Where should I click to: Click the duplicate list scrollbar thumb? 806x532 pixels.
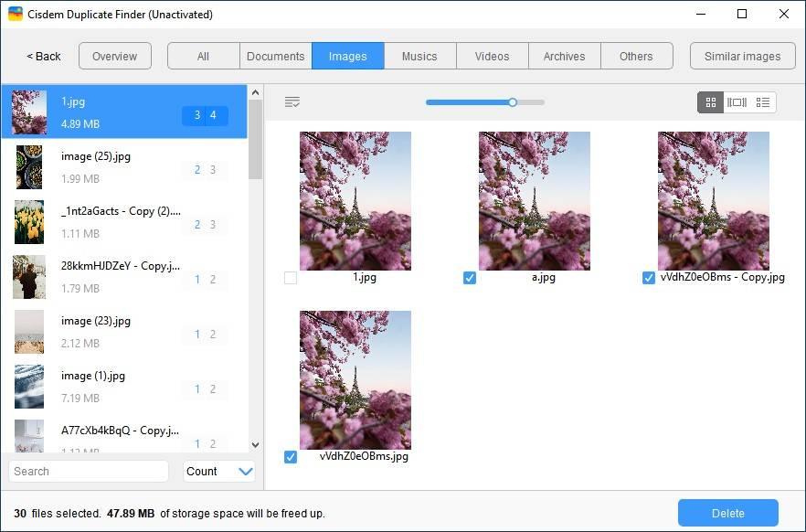(256, 140)
